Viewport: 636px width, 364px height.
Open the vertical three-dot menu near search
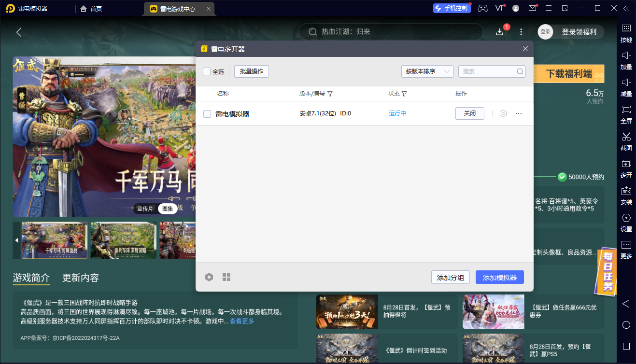[x=521, y=32]
